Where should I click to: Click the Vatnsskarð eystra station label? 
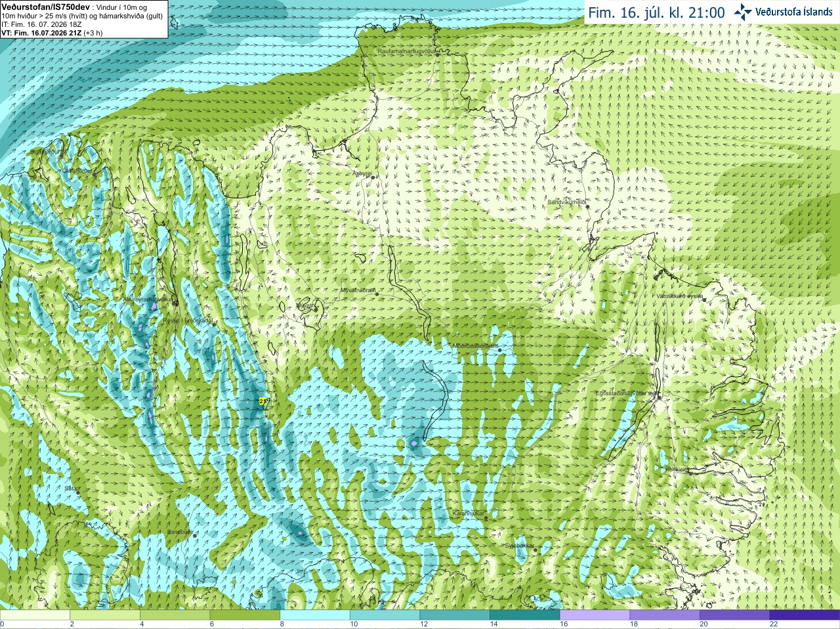(x=680, y=296)
